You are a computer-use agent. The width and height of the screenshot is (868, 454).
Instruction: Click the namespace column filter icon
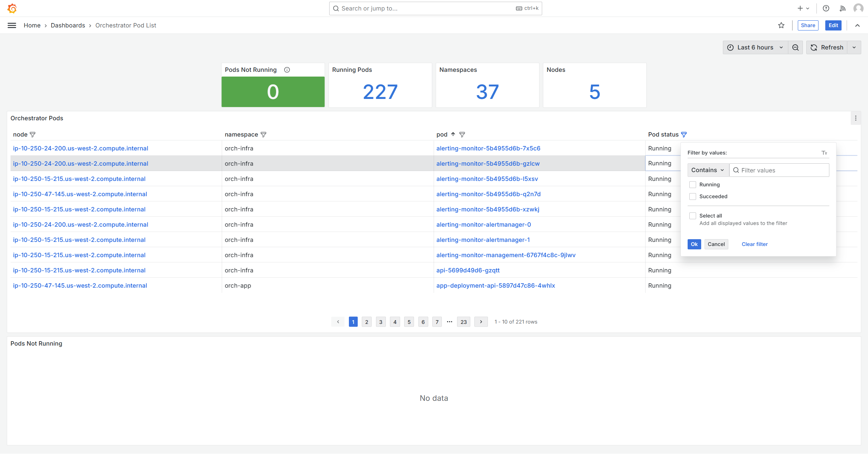[263, 135]
